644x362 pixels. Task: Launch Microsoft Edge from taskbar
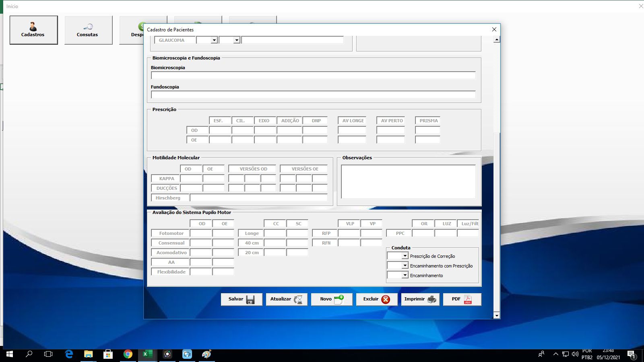coord(69,354)
